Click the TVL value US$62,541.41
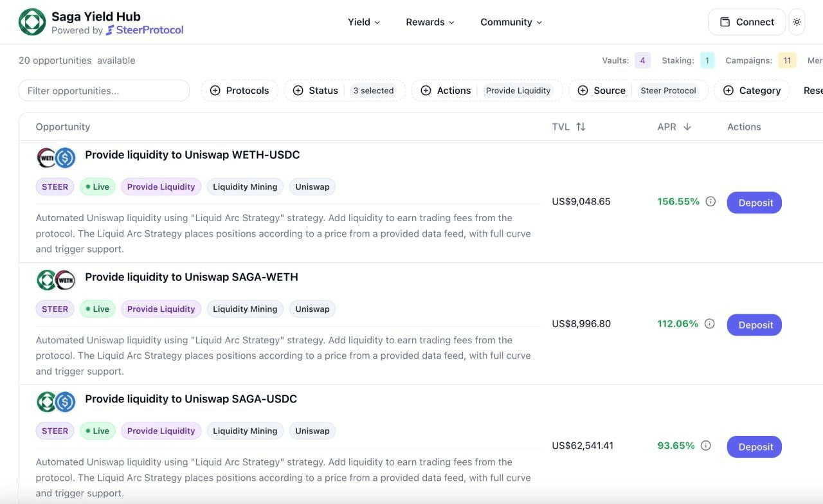 pyautogui.click(x=583, y=446)
